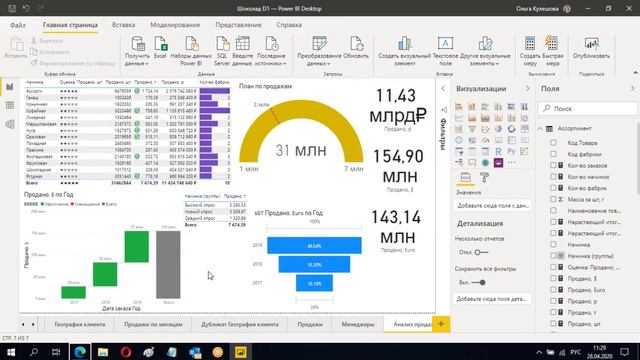Check the Начинка (группы) field
This screenshot has width=640, height=360.
(x=553, y=256)
